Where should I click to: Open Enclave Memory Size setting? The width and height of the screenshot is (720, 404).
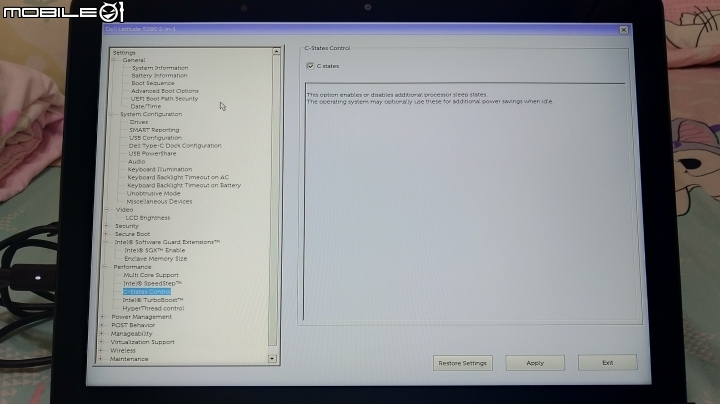pyautogui.click(x=156, y=258)
